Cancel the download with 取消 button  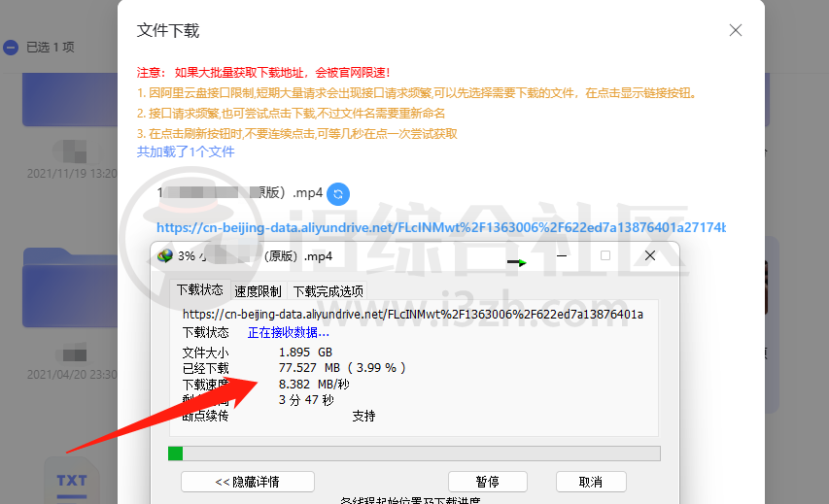(x=591, y=482)
